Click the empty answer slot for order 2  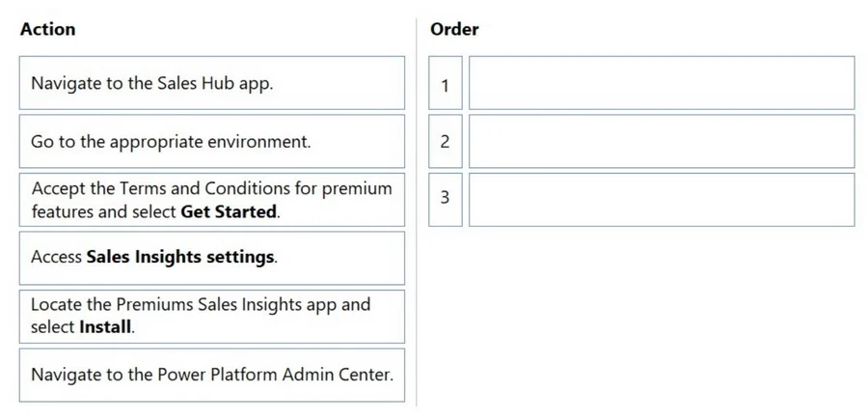[x=662, y=141]
